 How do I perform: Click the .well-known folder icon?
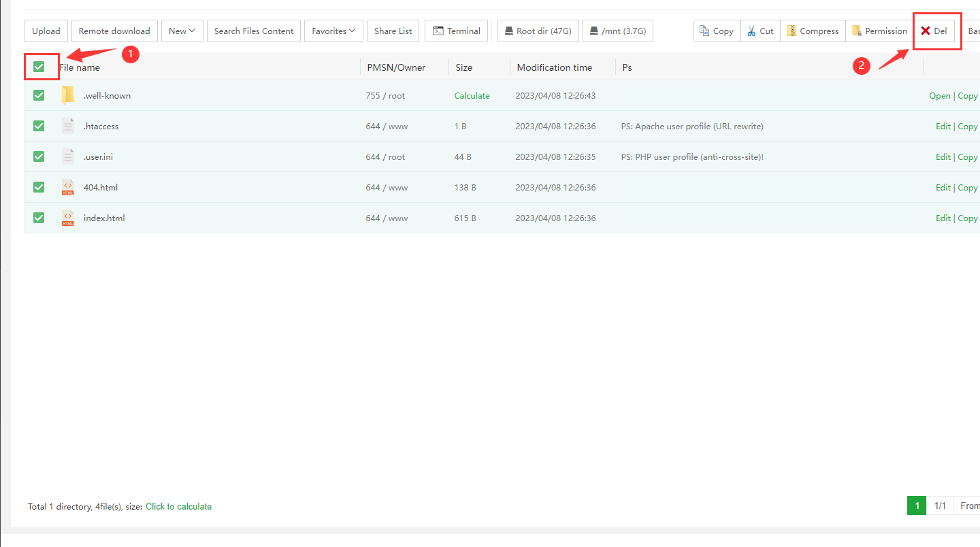pyautogui.click(x=67, y=95)
